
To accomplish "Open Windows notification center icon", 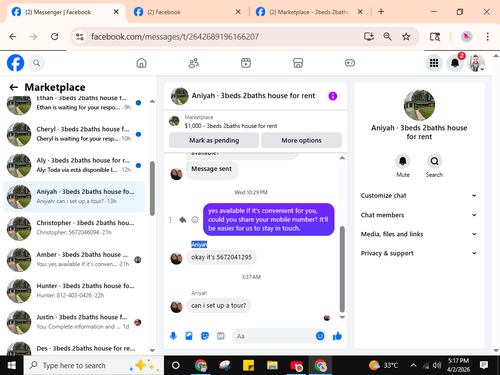I will [x=484, y=365].
